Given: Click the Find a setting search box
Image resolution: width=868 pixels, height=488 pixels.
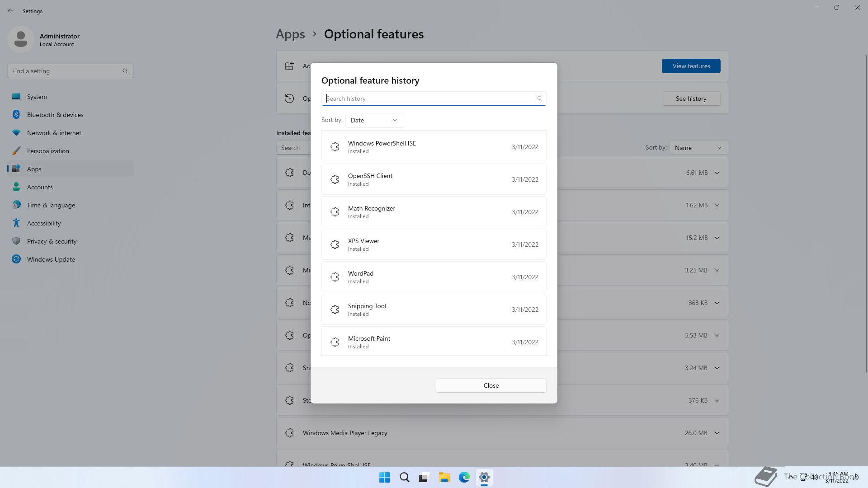Looking at the screenshot, I should coord(70,71).
